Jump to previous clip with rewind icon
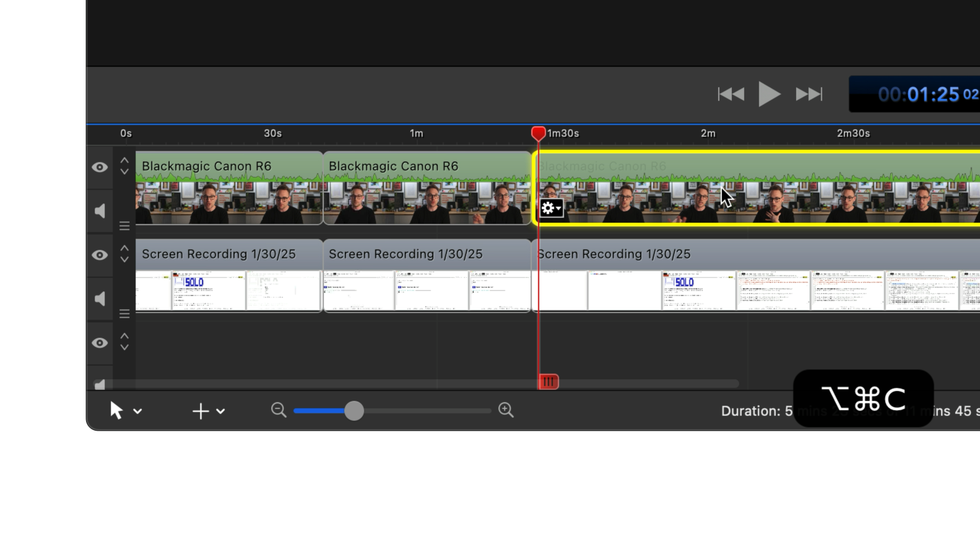The height and width of the screenshot is (551, 980). (x=731, y=94)
